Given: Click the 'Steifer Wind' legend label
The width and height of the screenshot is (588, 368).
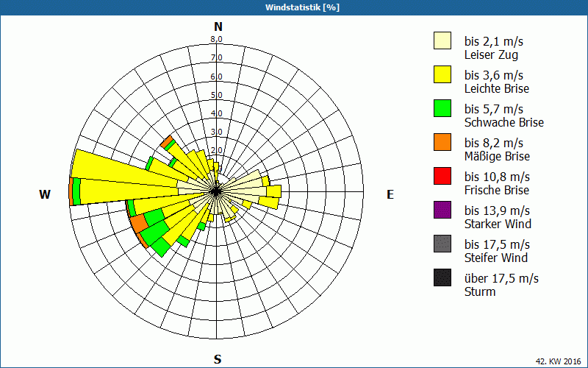Looking at the screenshot, I should coord(495,258).
